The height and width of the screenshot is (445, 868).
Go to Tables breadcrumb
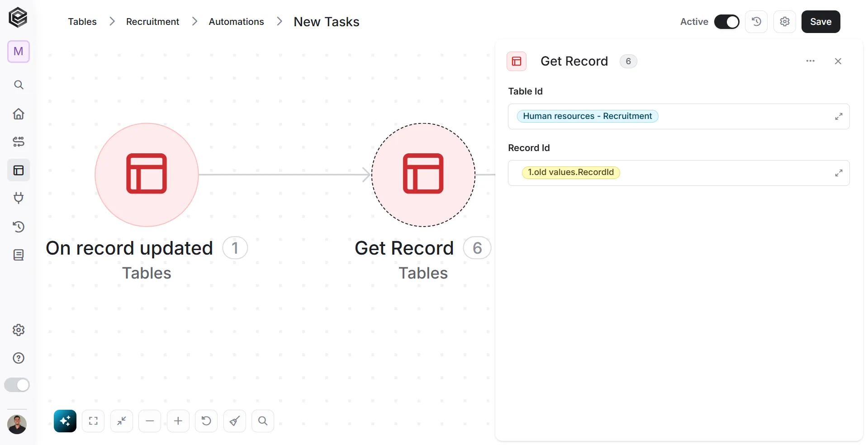point(82,22)
